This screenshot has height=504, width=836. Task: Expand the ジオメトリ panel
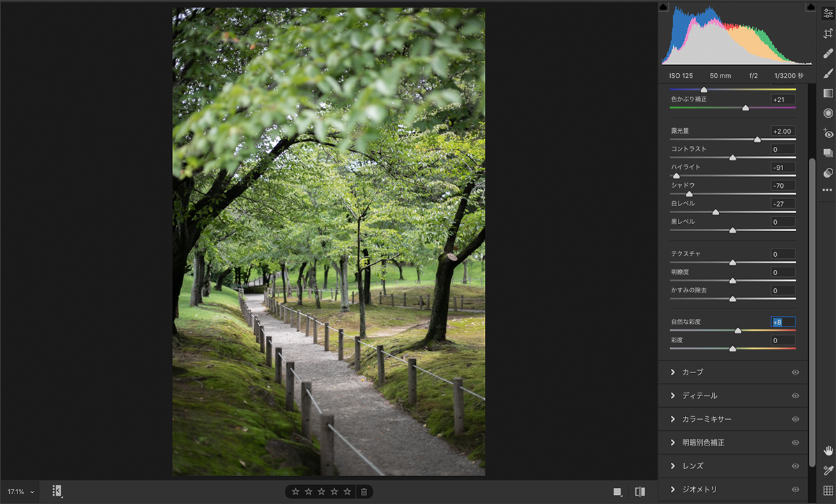[x=673, y=489]
